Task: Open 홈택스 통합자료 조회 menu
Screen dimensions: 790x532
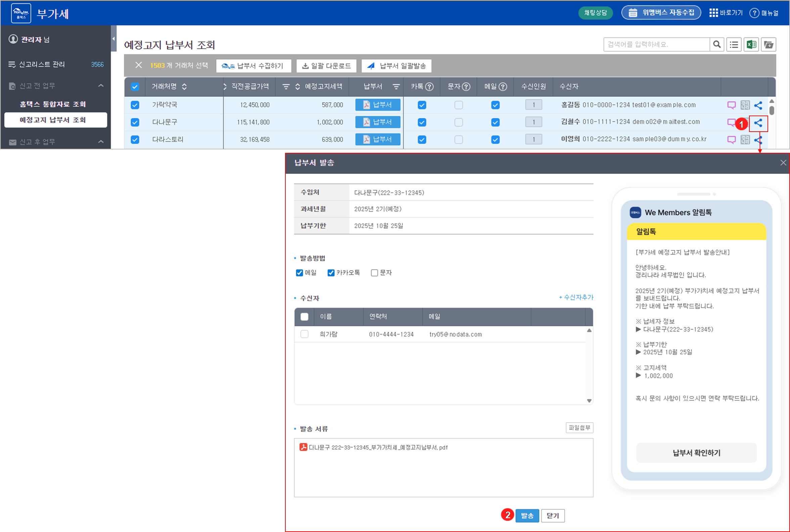Action: pyautogui.click(x=53, y=104)
